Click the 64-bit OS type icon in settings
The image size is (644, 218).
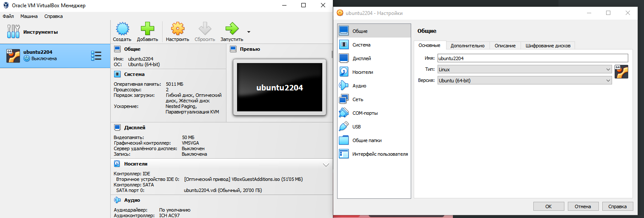pyautogui.click(x=621, y=72)
